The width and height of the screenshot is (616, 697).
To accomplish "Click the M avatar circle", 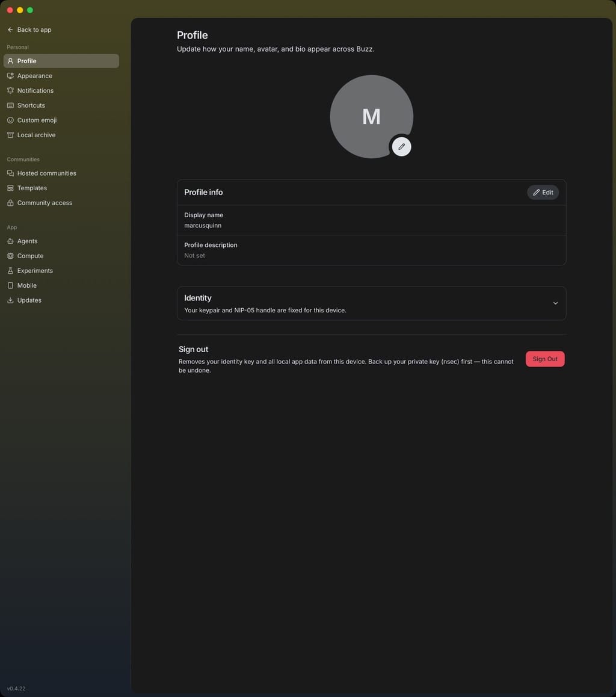I will pyautogui.click(x=371, y=116).
